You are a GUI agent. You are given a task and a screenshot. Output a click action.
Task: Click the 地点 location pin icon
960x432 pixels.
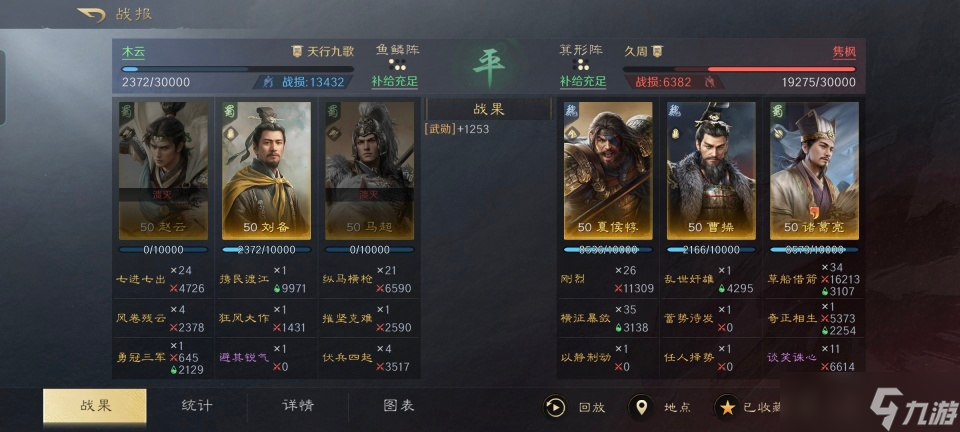pos(641,407)
